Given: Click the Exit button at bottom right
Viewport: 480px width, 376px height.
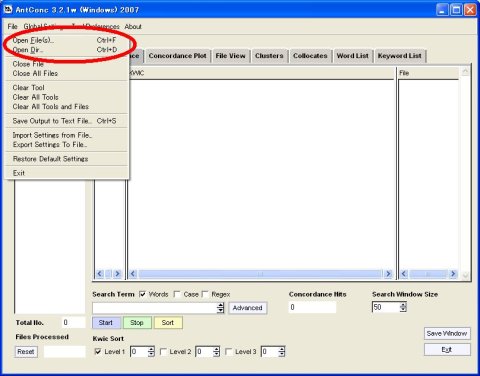Looking at the screenshot, I should 447,350.
